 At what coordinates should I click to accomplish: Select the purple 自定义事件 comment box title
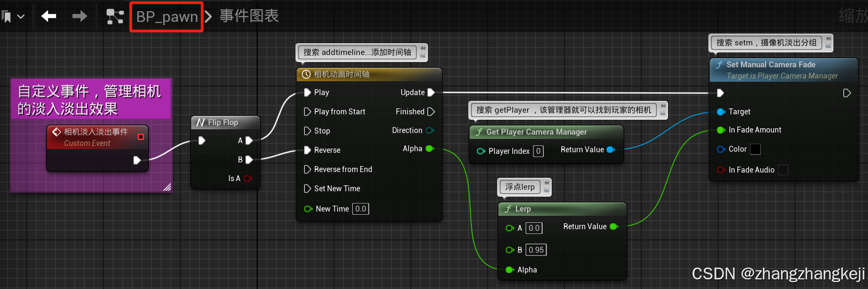click(90, 99)
